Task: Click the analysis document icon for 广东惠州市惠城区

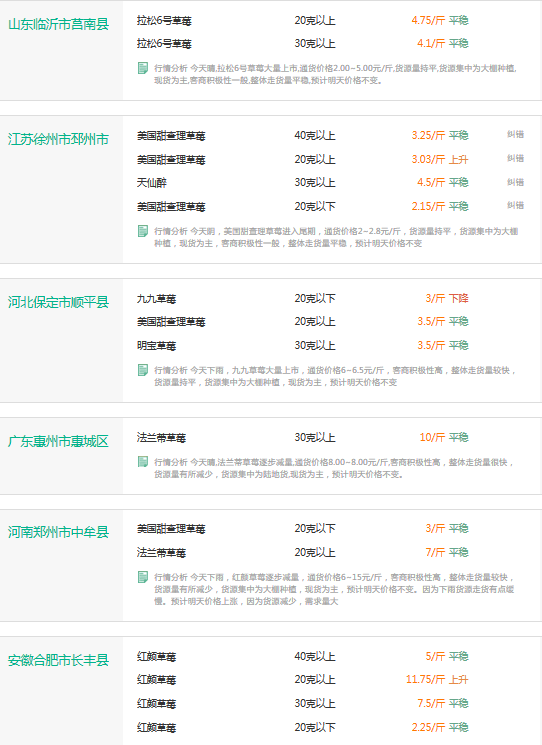Action: point(143,462)
